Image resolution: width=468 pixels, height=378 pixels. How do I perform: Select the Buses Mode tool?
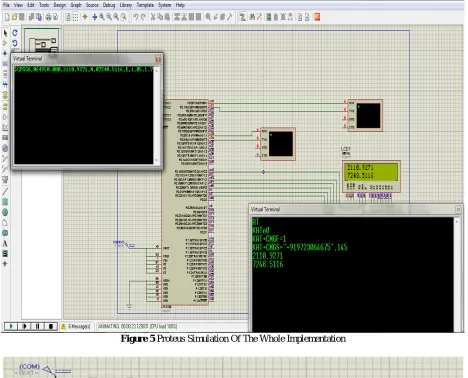(x=5, y=84)
